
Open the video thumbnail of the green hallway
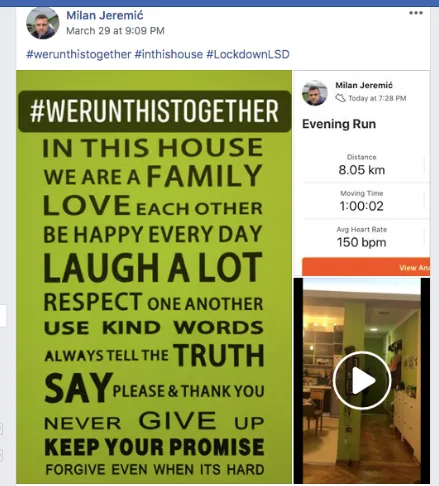click(362, 381)
